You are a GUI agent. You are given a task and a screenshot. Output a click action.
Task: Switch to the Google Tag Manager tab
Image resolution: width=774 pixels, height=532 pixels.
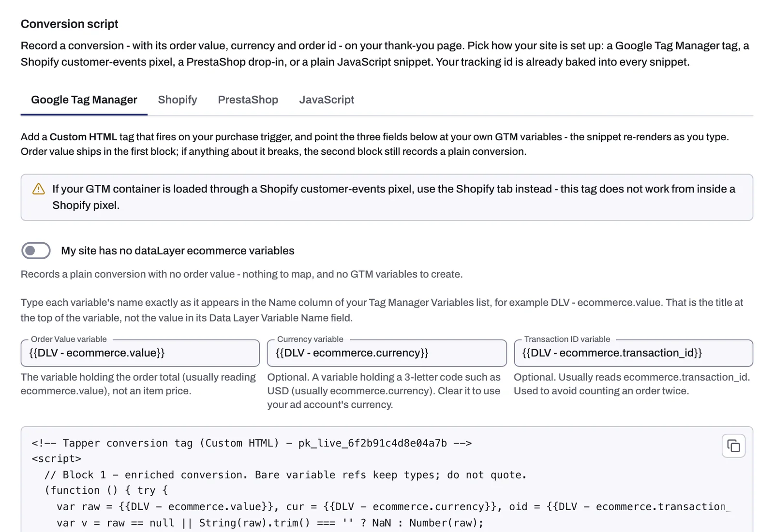(x=84, y=100)
